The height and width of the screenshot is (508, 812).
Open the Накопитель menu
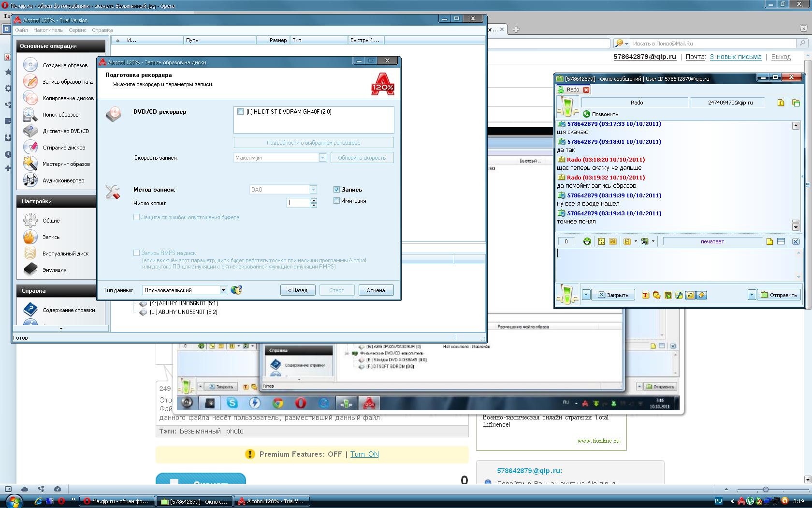tap(48, 30)
